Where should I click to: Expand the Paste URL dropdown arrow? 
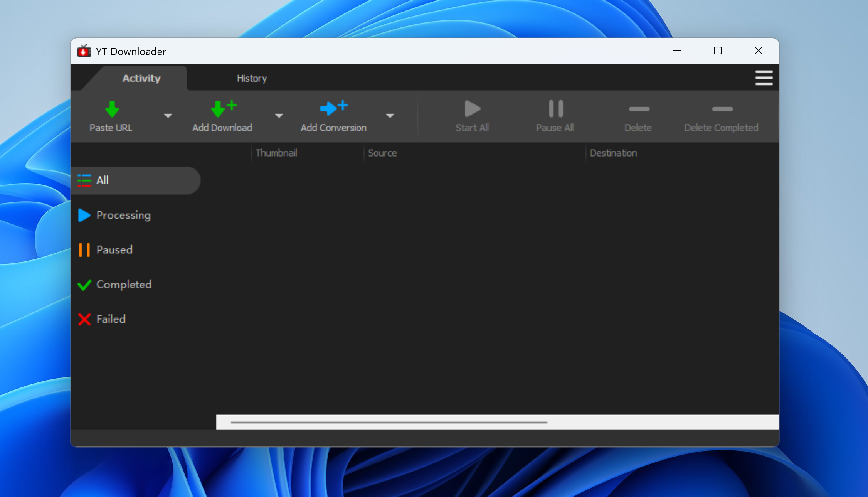168,116
